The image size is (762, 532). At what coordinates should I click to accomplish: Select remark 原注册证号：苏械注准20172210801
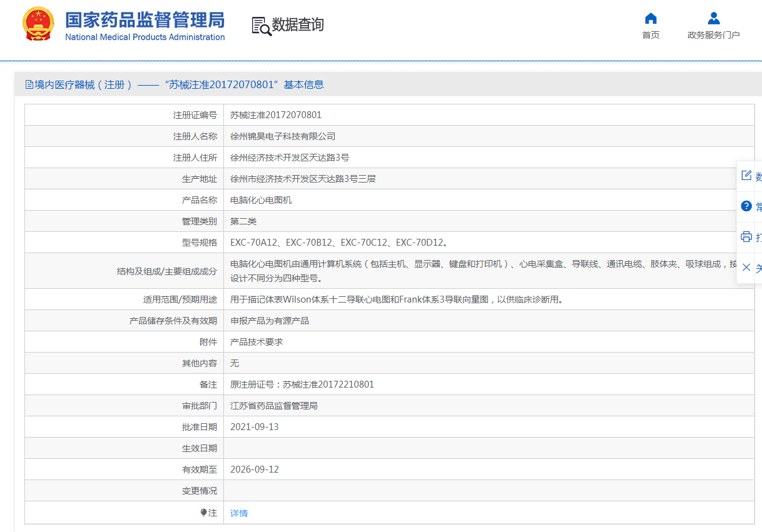(x=302, y=384)
